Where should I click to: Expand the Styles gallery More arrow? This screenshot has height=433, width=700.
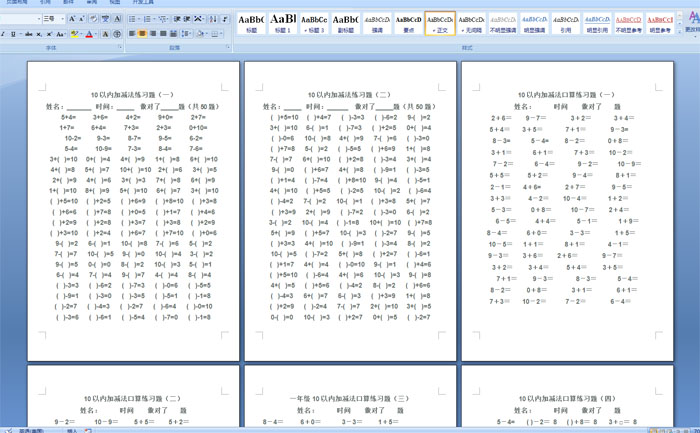tap(679, 31)
